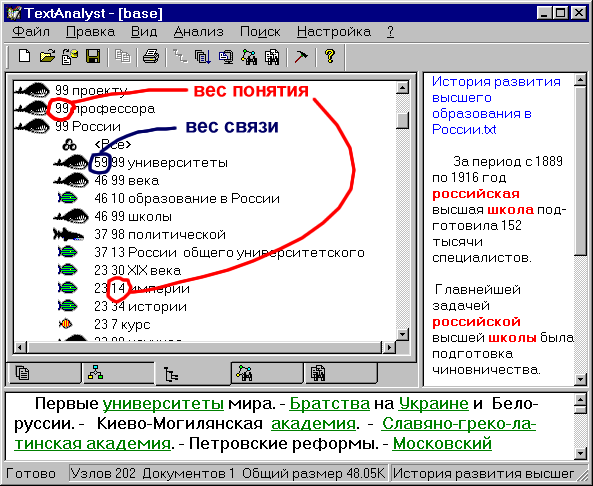Click the Copy toolbar icon

[122, 57]
